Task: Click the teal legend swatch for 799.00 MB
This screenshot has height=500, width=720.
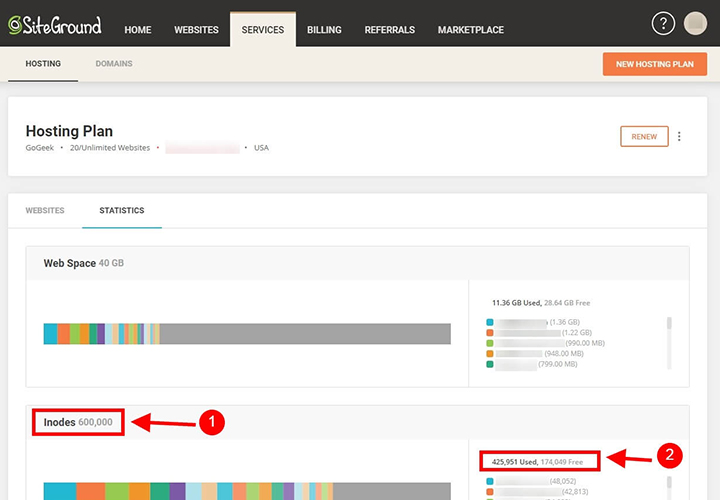Action: click(490, 365)
